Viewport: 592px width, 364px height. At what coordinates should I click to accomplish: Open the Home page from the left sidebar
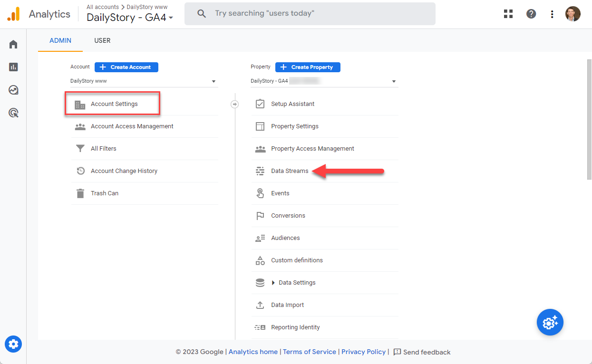point(13,44)
